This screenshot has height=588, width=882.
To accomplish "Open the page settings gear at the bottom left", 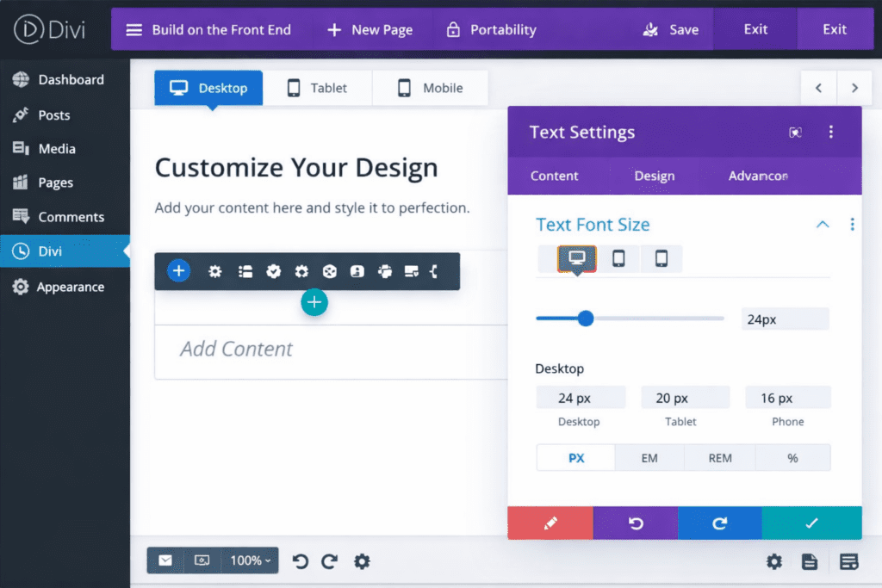I will [362, 560].
